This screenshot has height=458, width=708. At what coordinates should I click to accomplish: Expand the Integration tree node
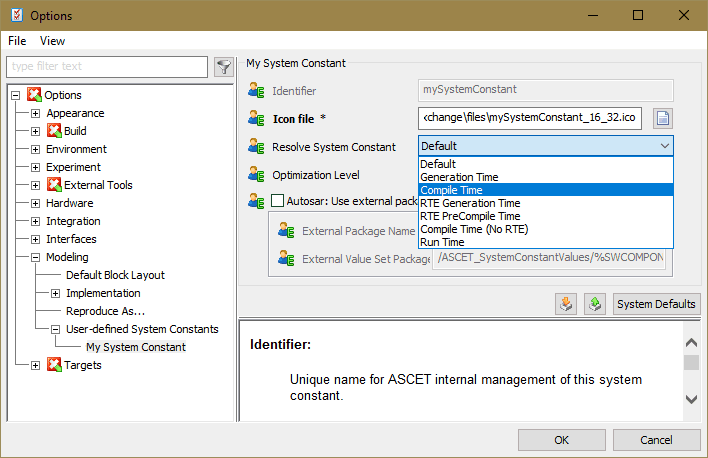pos(35,221)
